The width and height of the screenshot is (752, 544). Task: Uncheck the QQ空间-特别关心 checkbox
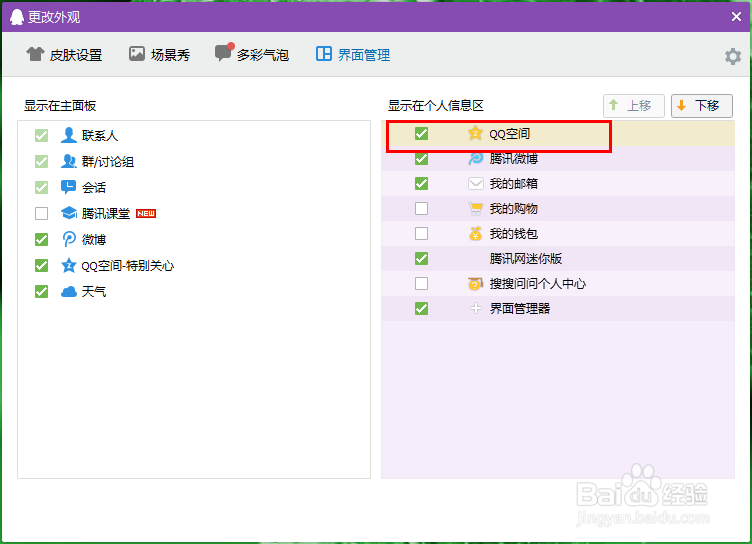(42, 265)
